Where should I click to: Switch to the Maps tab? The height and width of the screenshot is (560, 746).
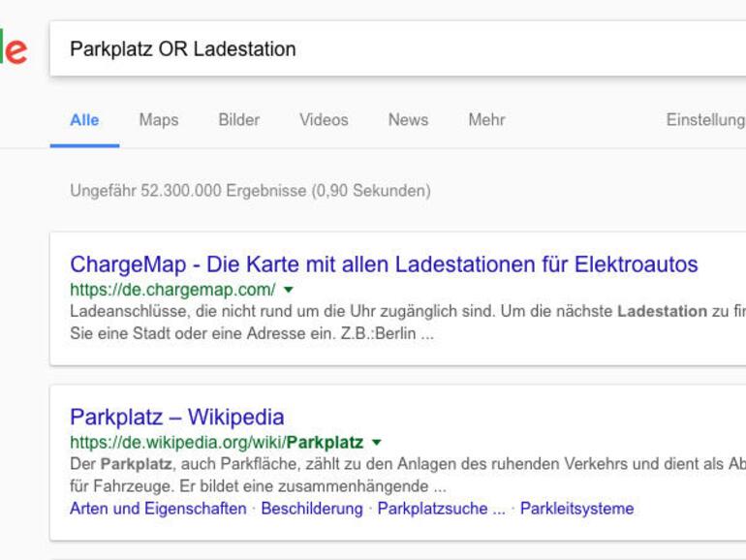point(159,120)
